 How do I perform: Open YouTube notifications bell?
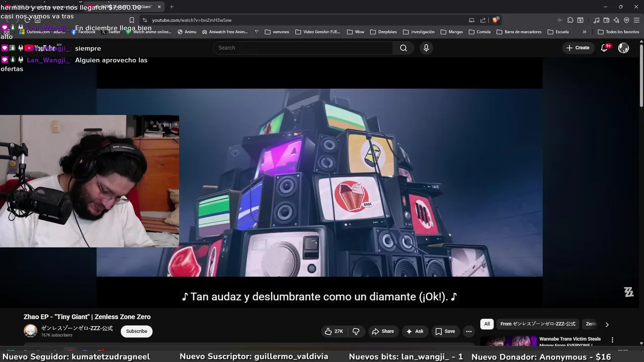pyautogui.click(x=605, y=48)
